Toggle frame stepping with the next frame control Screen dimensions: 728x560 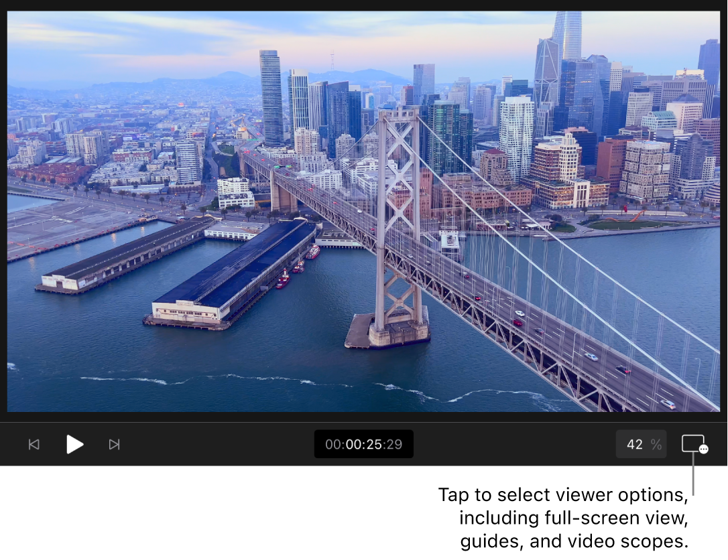pyautogui.click(x=114, y=444)
